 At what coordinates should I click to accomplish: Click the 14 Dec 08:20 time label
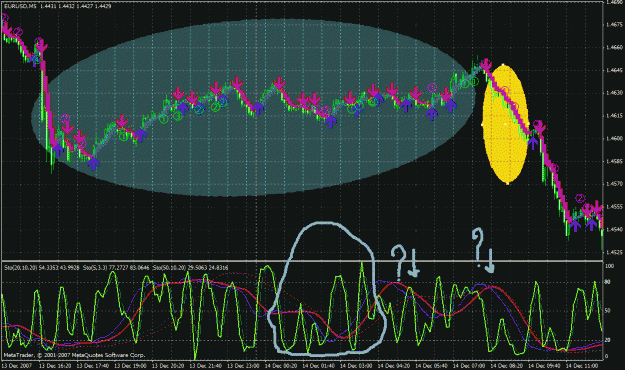[x=506, y=366]
